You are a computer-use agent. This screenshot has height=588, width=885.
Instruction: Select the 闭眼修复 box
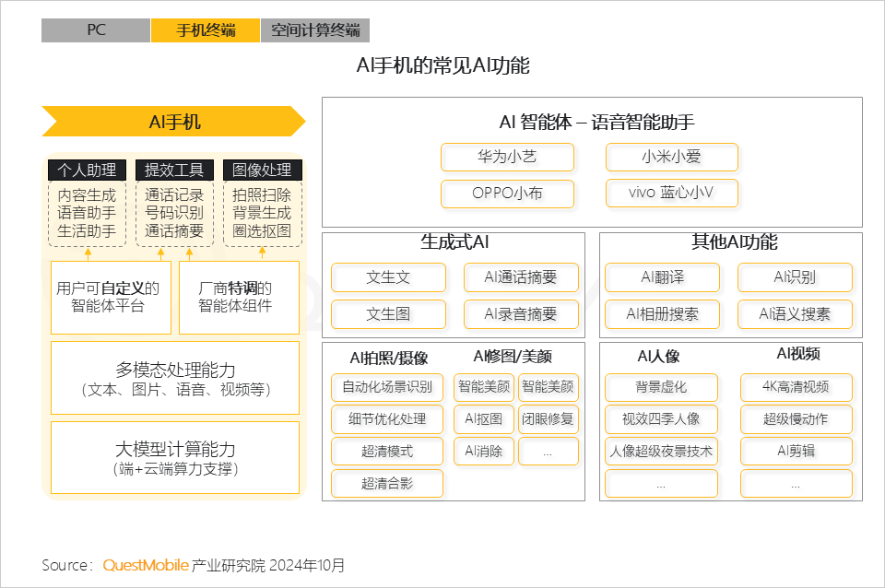[548, 419]
